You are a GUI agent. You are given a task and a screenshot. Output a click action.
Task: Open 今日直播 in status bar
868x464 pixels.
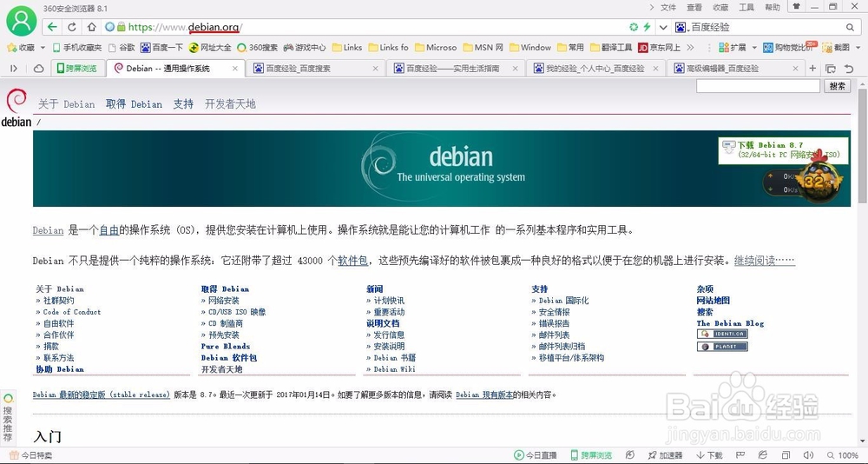coord(536,455)
